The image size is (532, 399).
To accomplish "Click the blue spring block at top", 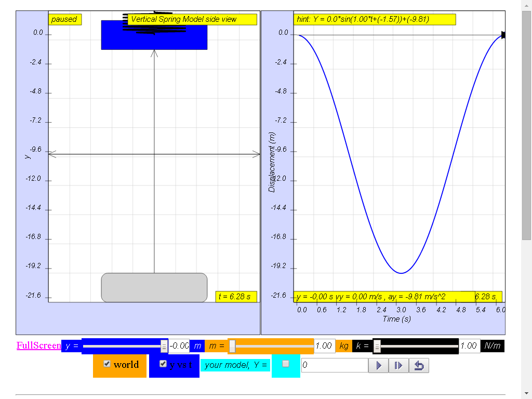I will (154, 35).
